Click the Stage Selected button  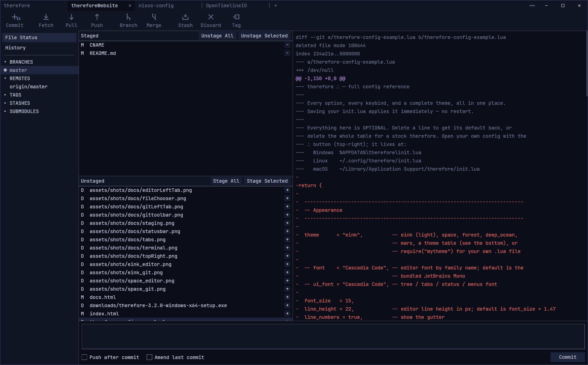[x=267, y=181]
